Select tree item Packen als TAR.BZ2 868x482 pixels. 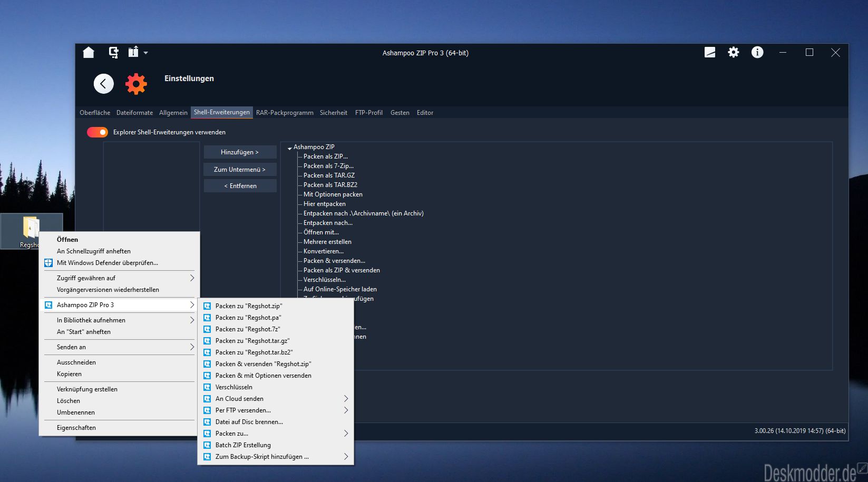(x=330, y=185)
